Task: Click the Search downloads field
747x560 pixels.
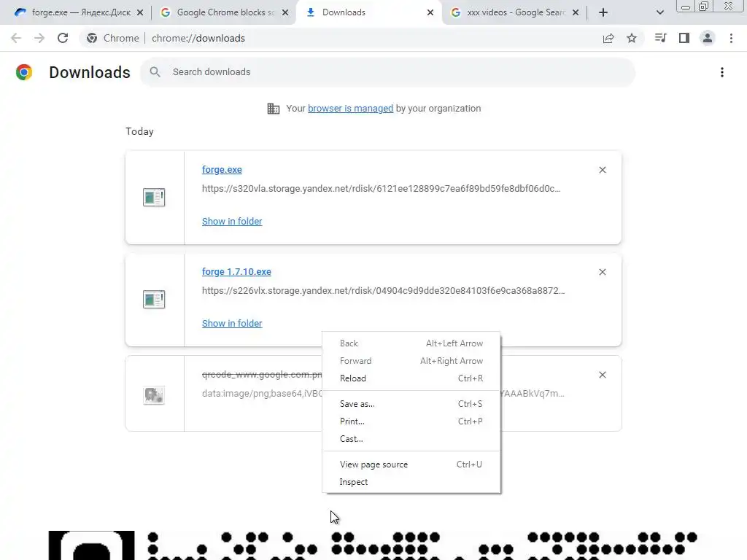Action: click(388, 72)
